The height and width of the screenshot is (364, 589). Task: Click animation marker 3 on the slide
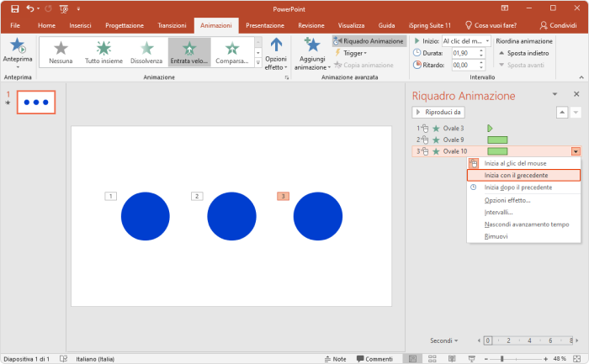(x=284, y=196)
